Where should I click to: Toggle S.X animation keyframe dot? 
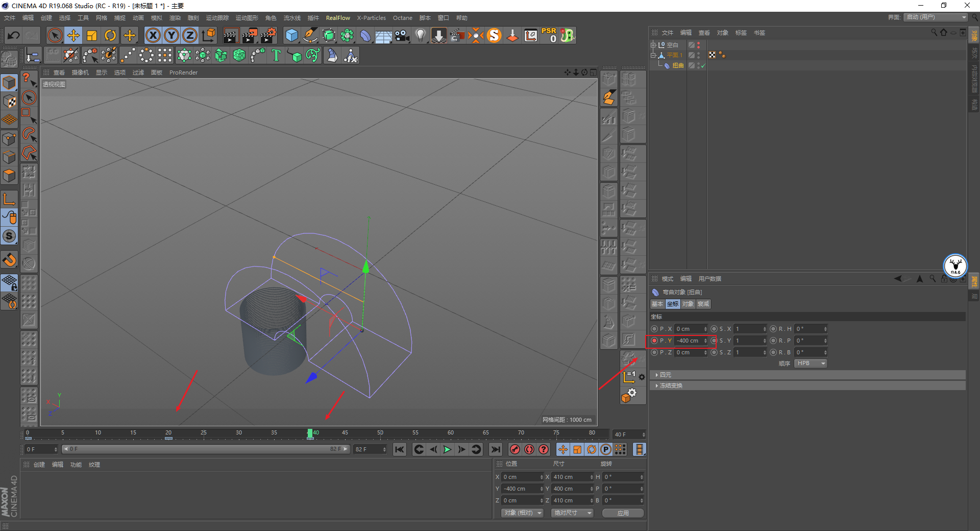(x=714, y=329)
